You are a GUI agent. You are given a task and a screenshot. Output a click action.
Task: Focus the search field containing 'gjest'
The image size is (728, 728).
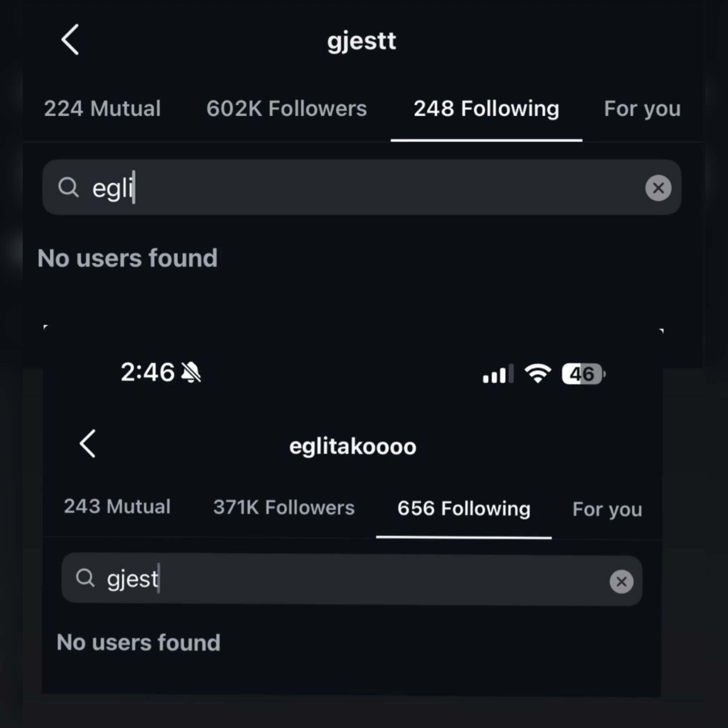352,580
